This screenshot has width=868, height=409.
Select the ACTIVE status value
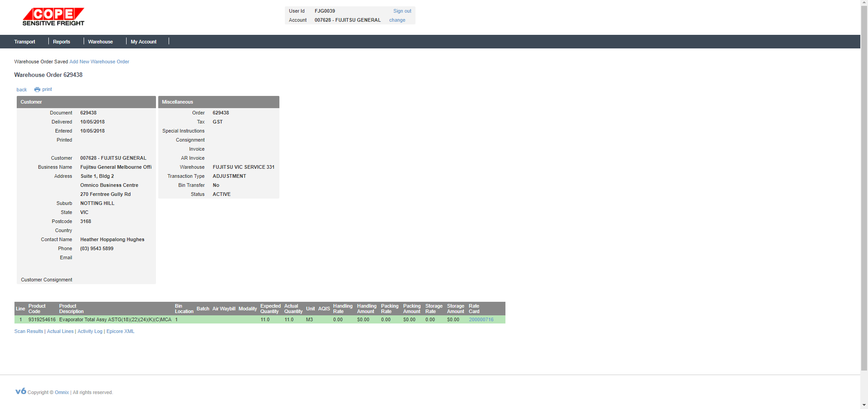tap(222, 194)
